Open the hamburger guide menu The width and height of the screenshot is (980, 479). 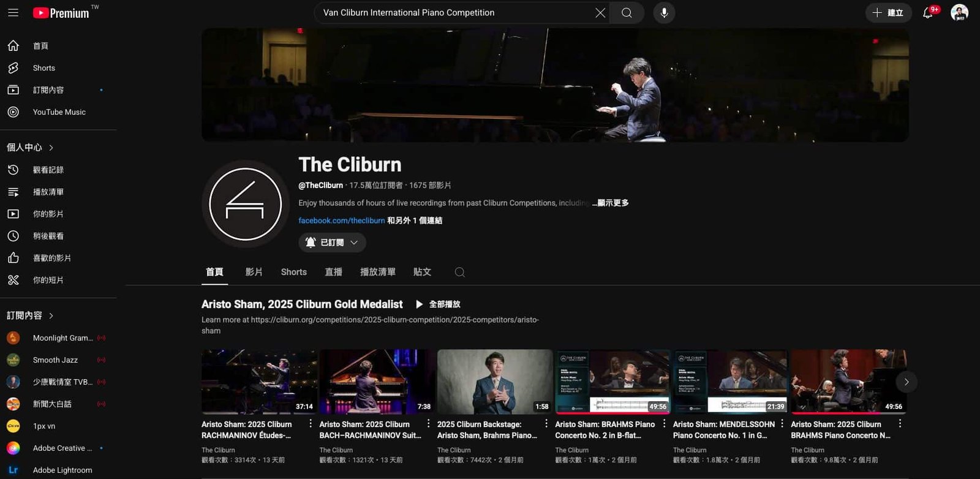click(x=13, y=12)
